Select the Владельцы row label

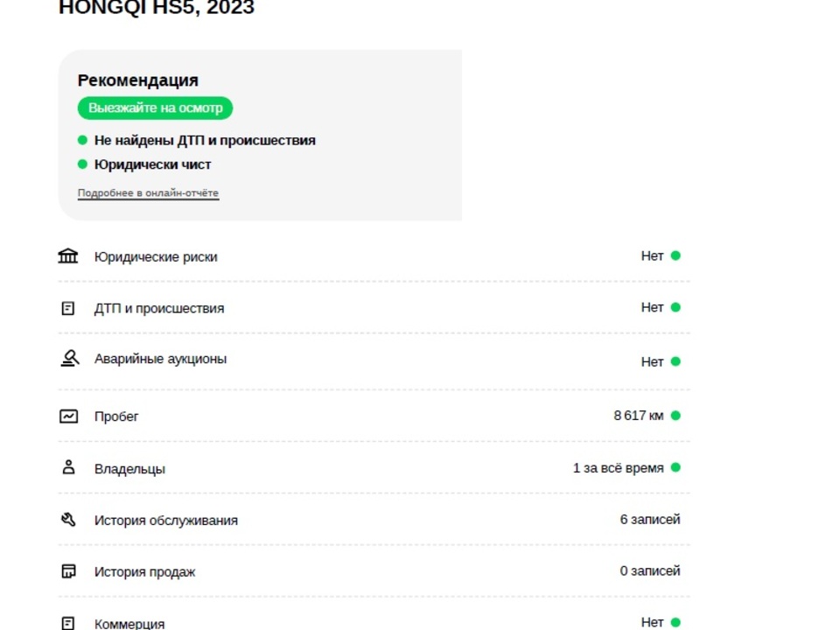point(129,469)
